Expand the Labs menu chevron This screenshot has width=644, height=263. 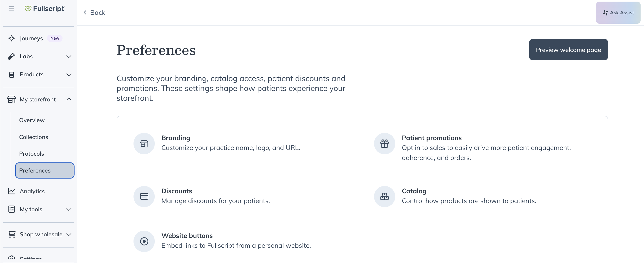tap(69, 57)
